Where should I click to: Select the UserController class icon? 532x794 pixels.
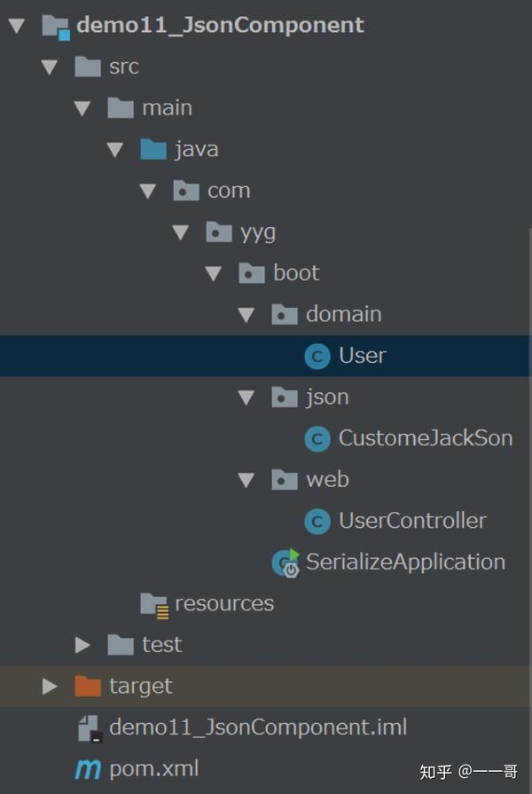[317, 521]
